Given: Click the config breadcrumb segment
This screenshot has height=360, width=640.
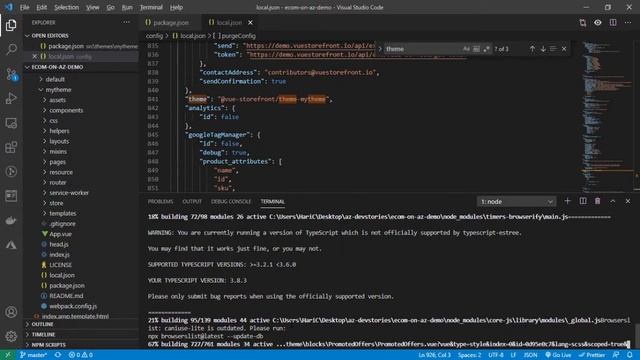Looking at the screenshot, I should 154,36.
